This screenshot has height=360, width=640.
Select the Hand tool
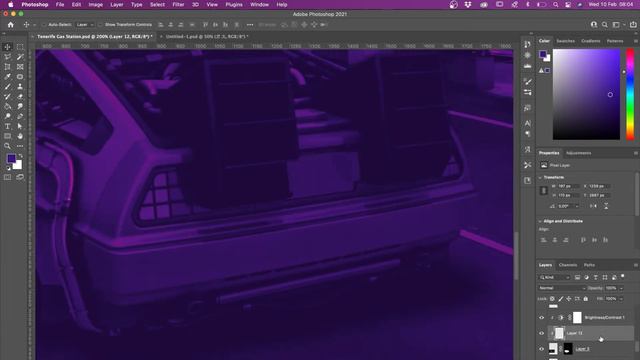(20, 136)
